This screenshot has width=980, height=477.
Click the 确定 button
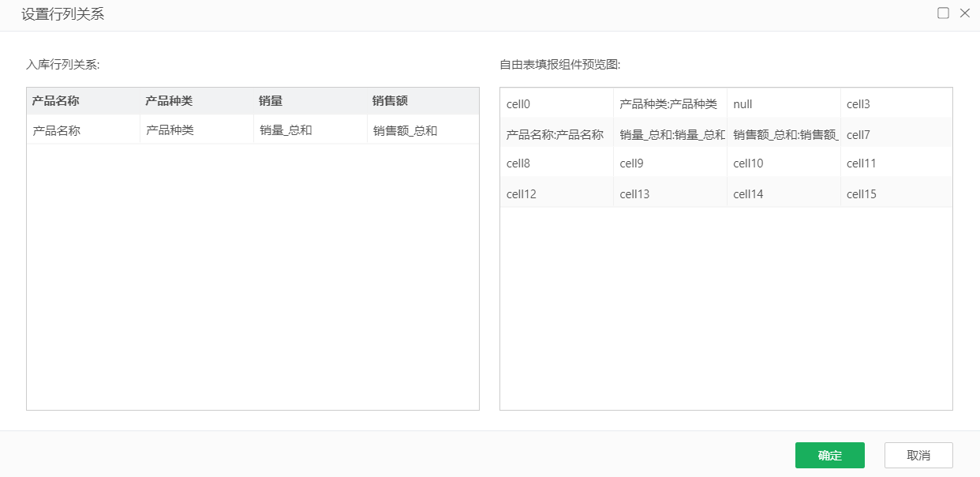coord(829,456)
